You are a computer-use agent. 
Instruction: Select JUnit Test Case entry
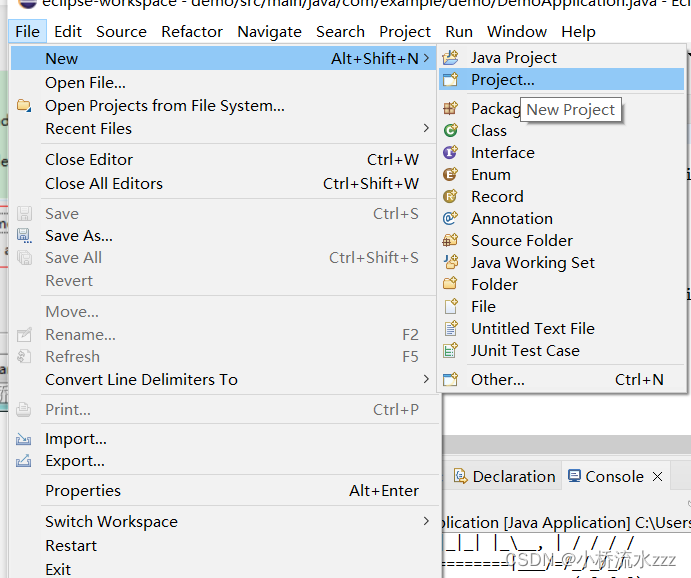point(561,351)
